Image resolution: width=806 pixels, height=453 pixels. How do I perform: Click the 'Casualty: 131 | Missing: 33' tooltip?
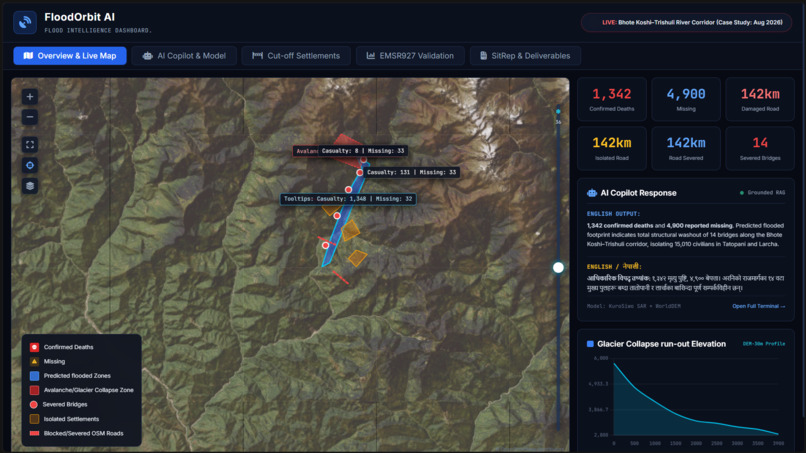pyautogui.click(x=411, y=172)
